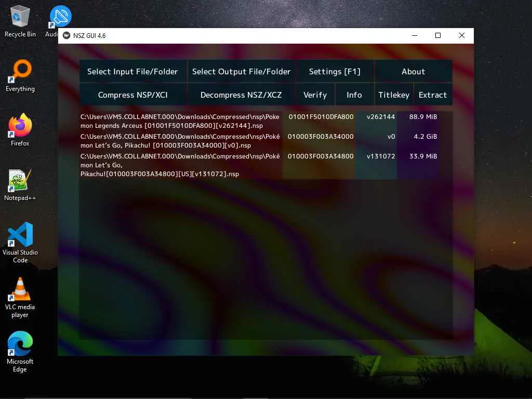This screenshot has height=399, width=532.
Task: Click the Verify button
Action: coord(315,95)
